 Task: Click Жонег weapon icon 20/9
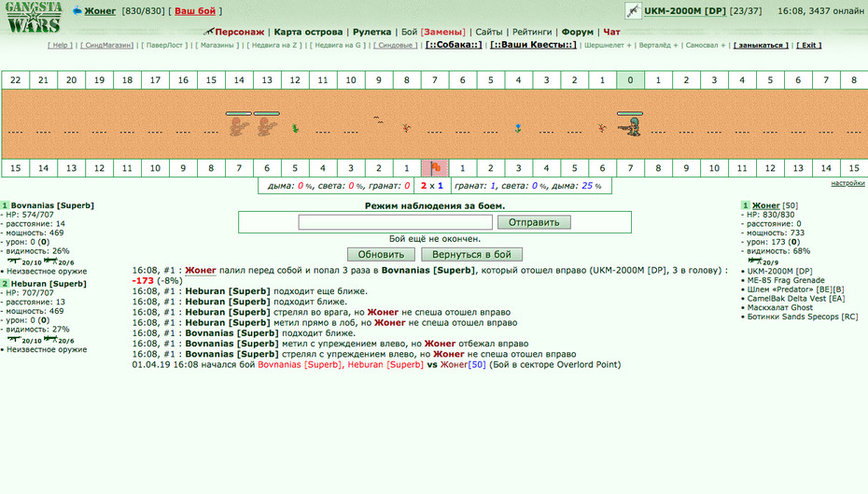763,261
